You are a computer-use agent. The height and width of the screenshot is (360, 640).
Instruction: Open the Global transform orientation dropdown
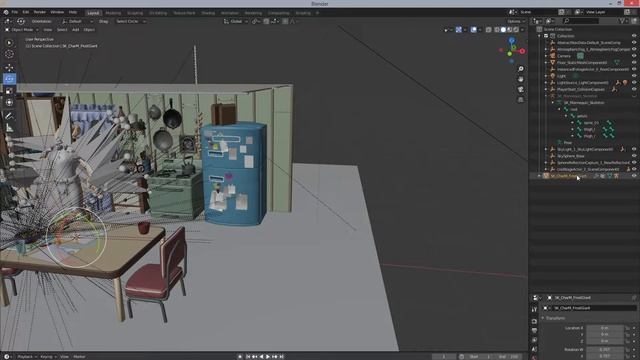235,21
